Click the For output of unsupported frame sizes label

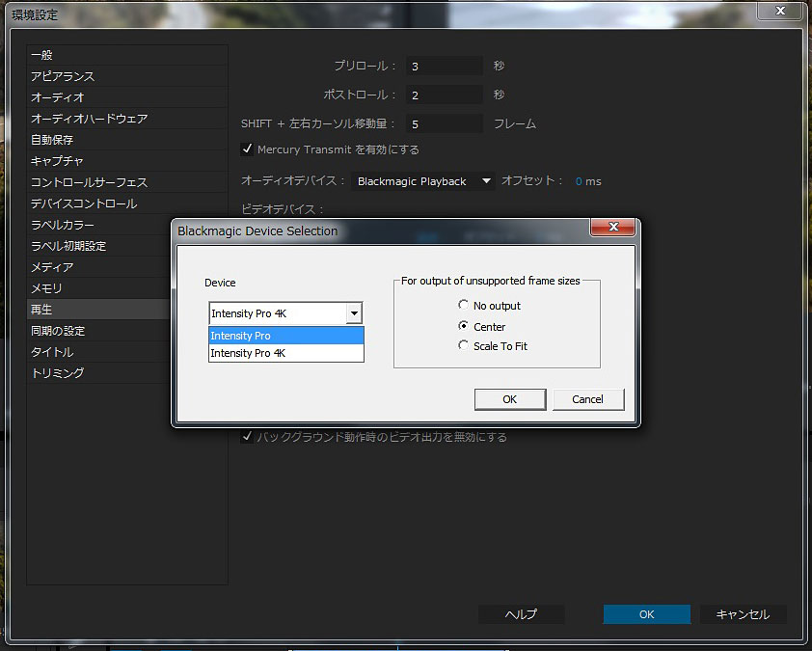tap(491, 281)
